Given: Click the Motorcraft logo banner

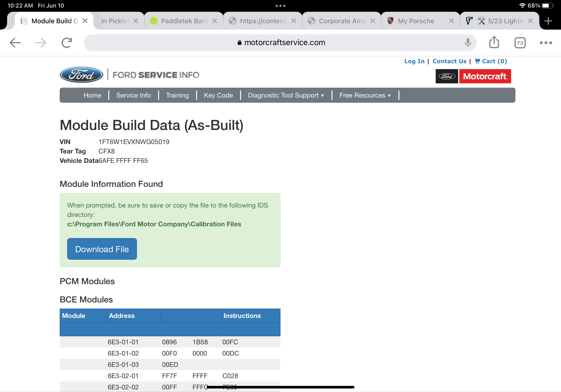Looking at the screenshot, I should [x=473, y=76].
